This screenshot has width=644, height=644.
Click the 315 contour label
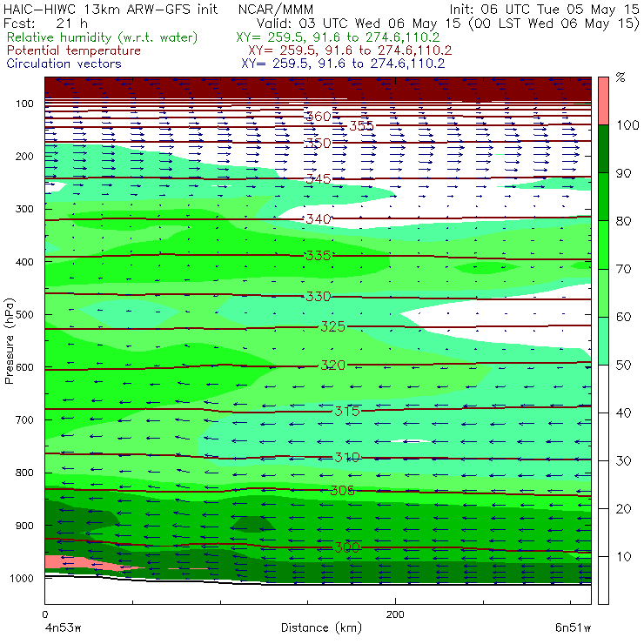[x=347, y=411]
